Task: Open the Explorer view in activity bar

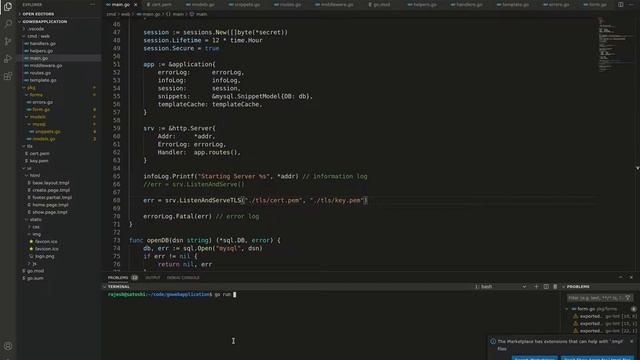Action: (8, 6)
